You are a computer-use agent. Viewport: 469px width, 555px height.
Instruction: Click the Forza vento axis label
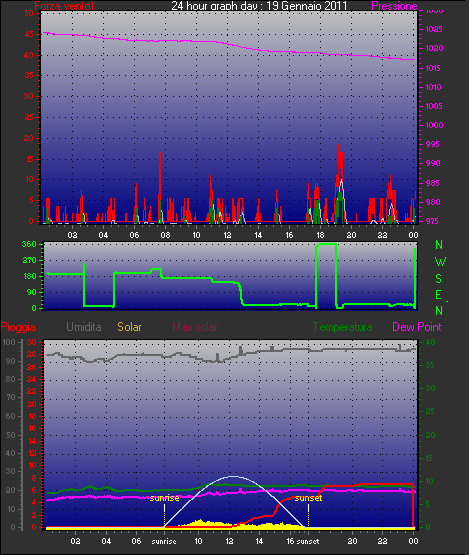[64, 6]
